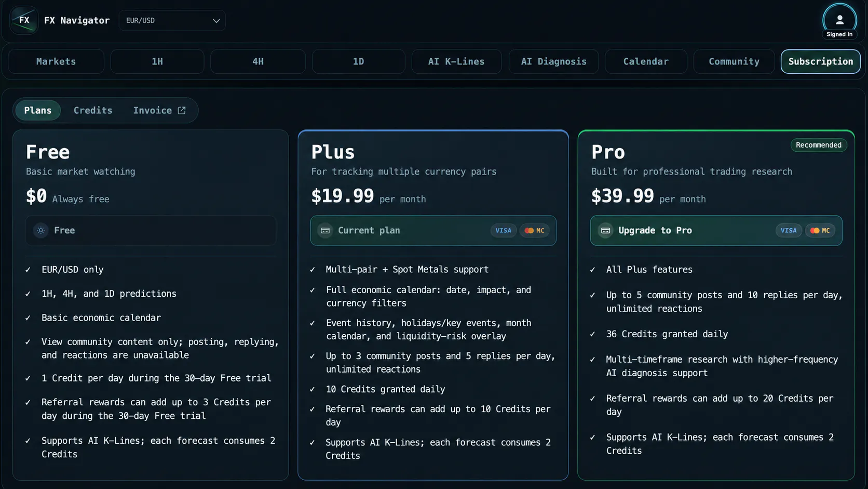
Task: Select the Plans sub-tab
Action: pyautogui.click(x=38, y=110)
